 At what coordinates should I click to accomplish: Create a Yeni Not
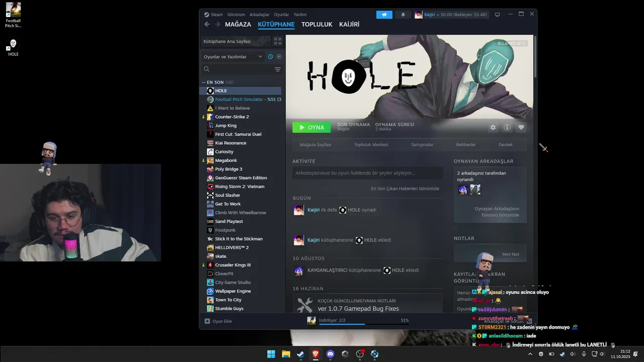point(510,254)
